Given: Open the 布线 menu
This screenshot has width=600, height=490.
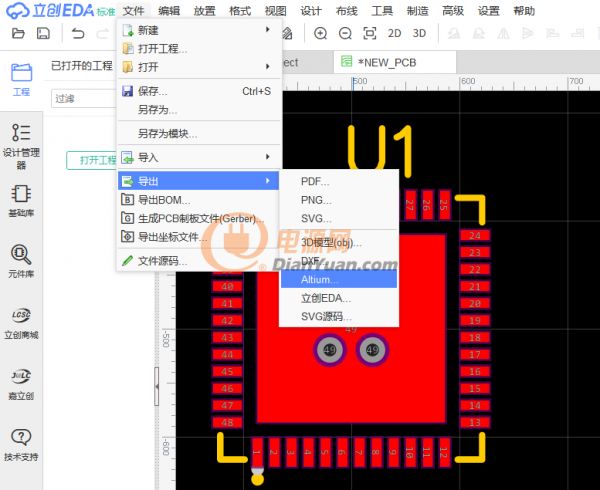Looking at the screenshot, I should pyautogui.click(x=346, y=11).
